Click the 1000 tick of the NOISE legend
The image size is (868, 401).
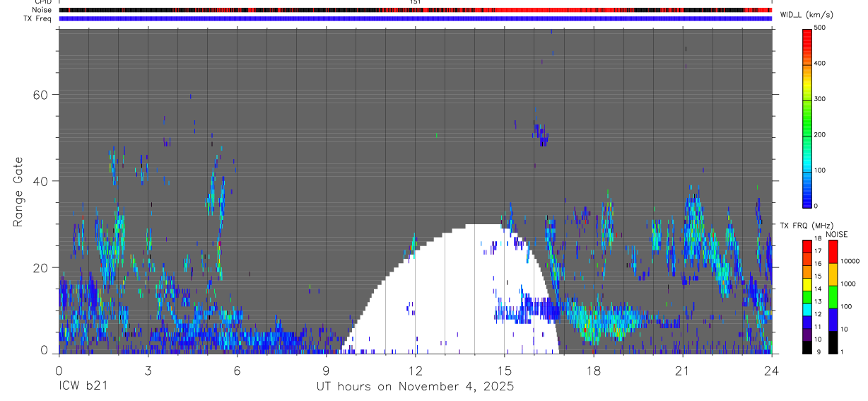pos(848,284)
